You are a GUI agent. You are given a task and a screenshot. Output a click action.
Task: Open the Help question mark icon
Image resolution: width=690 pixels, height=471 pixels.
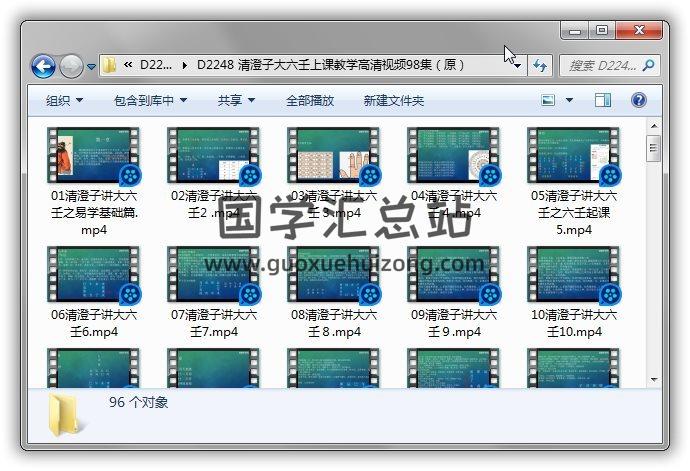click(638, 100)
